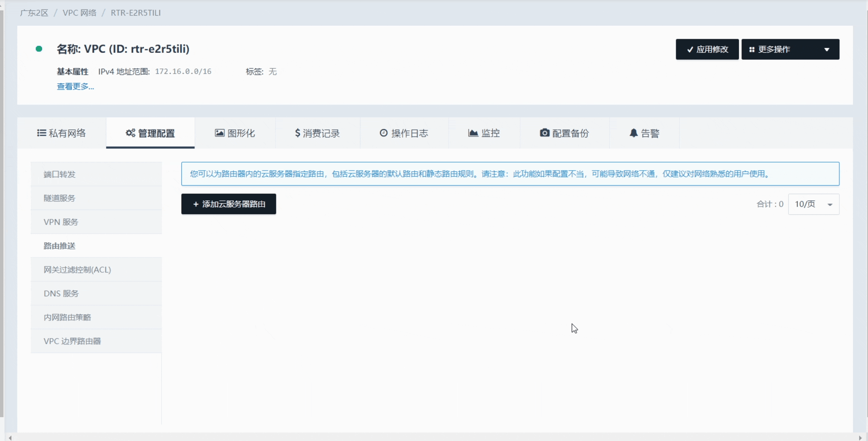Click the plus icon on 添加云服务器路由
This screenshot has height=441, width=868.
(197, 204)
